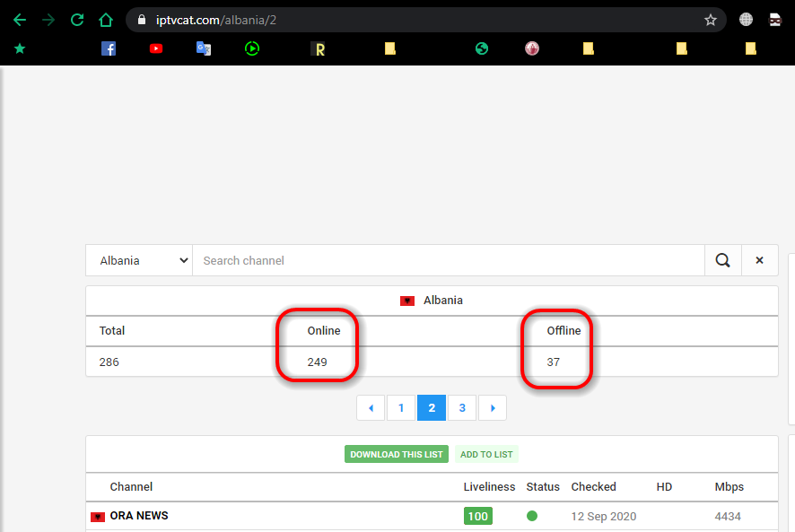Switch to page 3 of results

coord(462,407)
